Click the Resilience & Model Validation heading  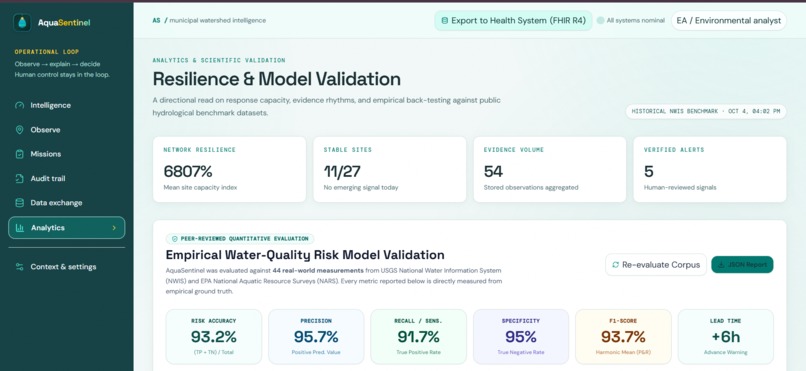coord(277,79)
